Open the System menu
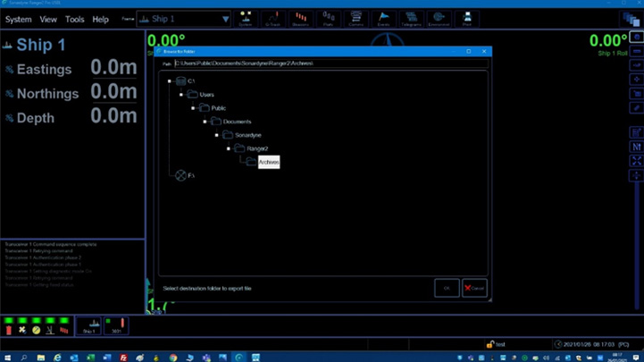The image size is (644, 362). tap(18, 20)
